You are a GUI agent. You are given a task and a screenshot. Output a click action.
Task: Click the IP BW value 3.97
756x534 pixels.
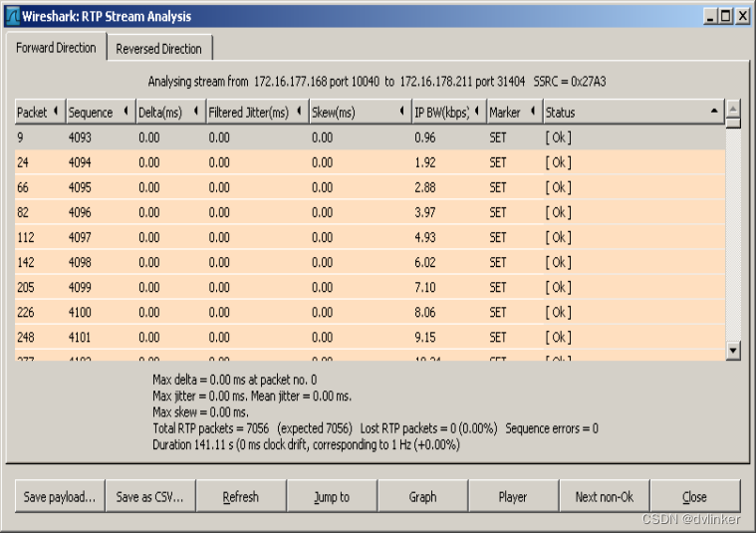(424, 213)
